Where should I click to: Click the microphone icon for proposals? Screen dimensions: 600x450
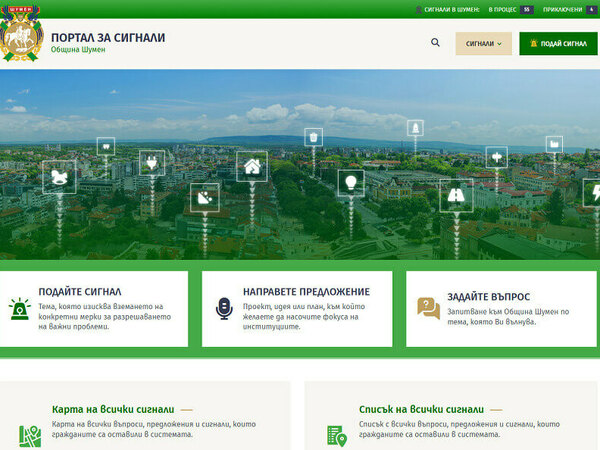[x=224, y=308]
